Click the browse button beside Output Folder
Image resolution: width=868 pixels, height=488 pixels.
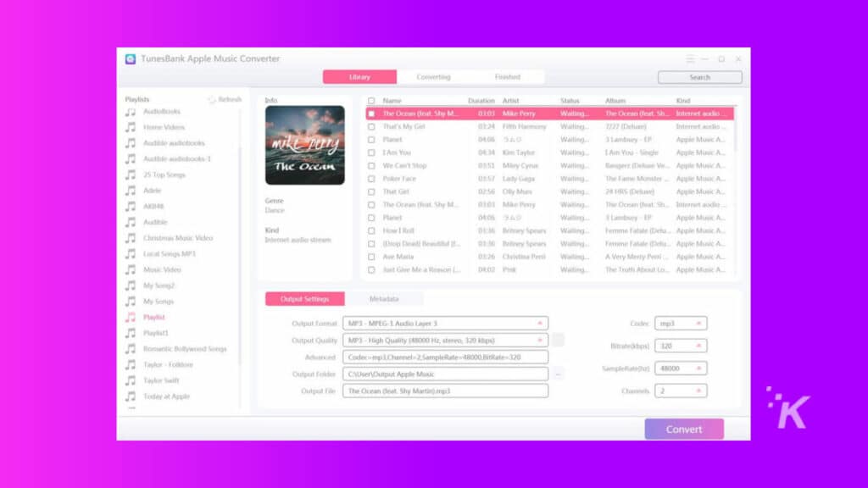pos(558,374)
